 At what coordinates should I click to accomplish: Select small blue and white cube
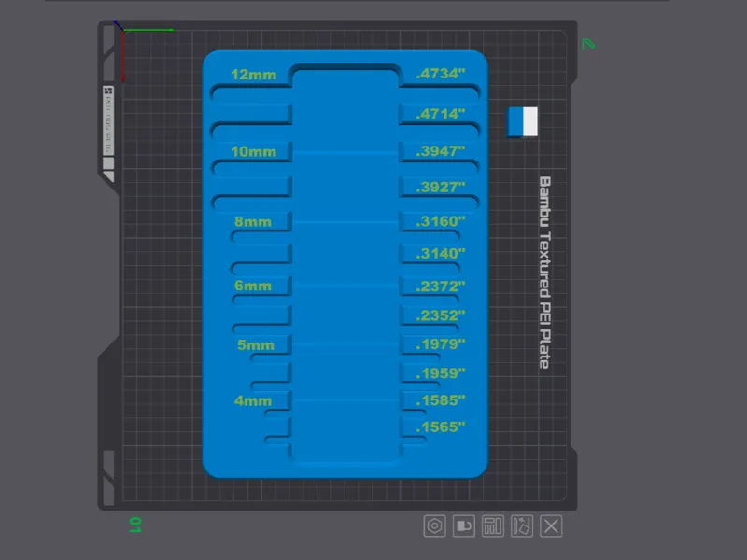pos(523,122)
